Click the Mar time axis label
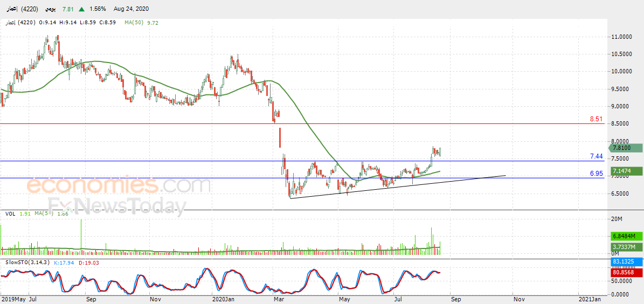Viewport: 644px width, 304px height. pos(279,300)
